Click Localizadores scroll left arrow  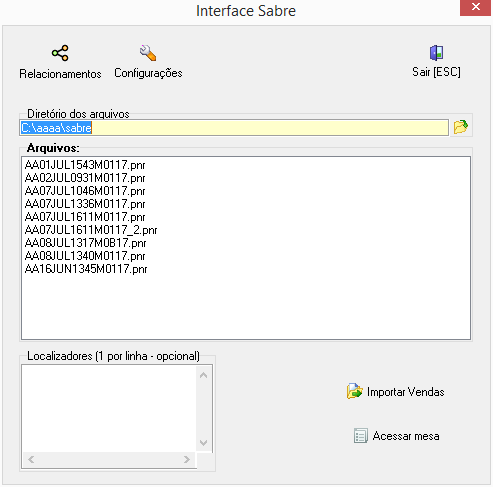click(31, 460)
